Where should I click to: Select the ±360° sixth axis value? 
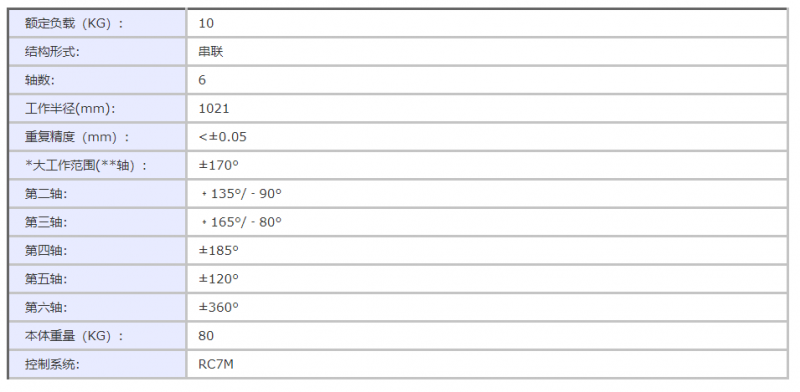[219, 307]
